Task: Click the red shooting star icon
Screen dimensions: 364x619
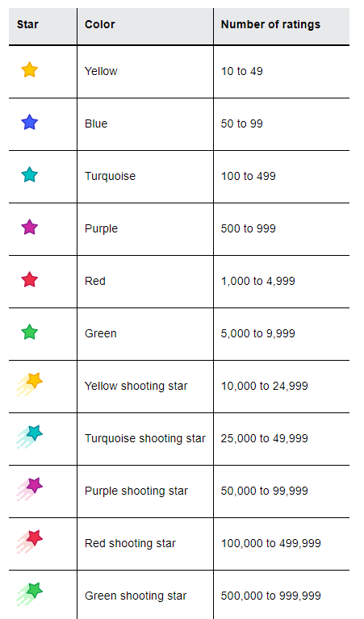Action: 30,542
